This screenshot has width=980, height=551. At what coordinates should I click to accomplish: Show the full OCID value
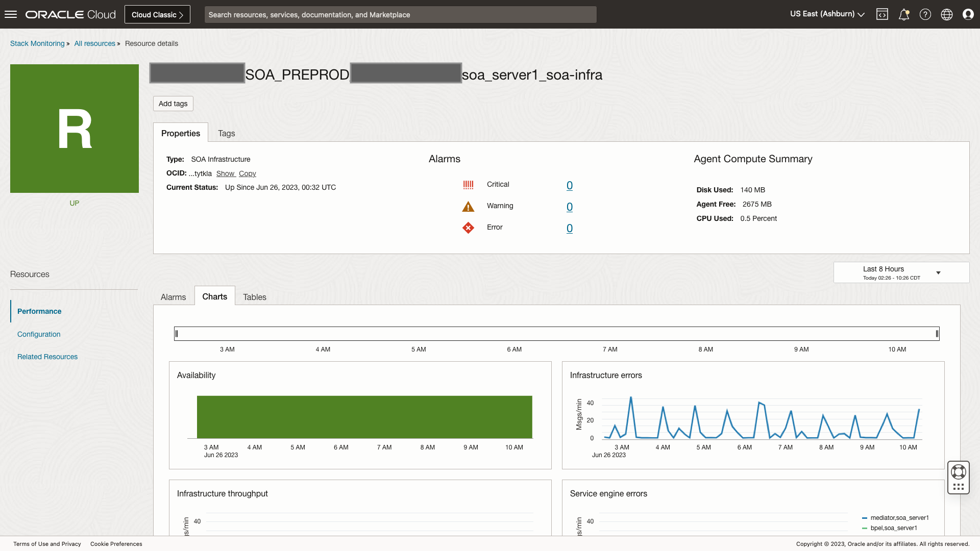226,173
